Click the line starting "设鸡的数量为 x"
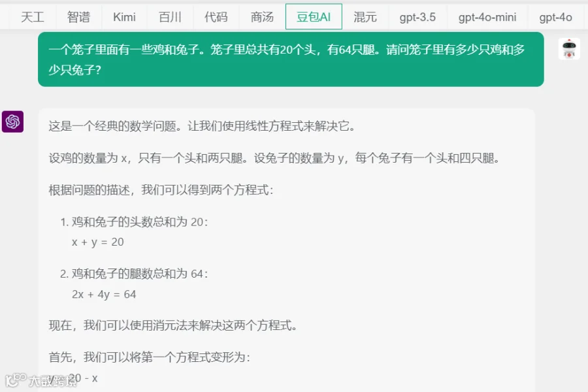Image resolution: width=588 pixels, height=392 pixels. coord(274,158)
